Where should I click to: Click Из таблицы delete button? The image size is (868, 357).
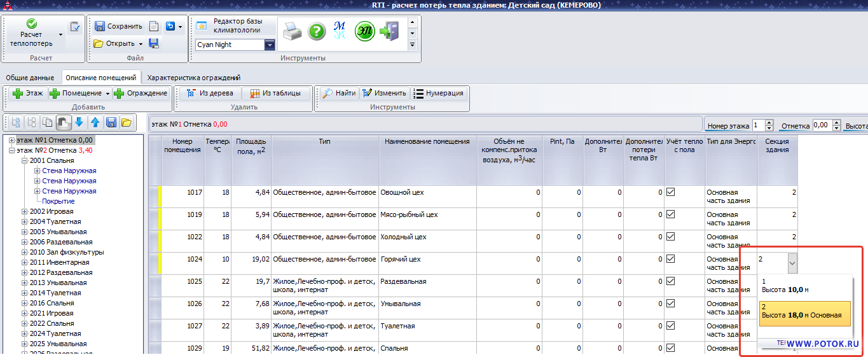click(275, 93)
